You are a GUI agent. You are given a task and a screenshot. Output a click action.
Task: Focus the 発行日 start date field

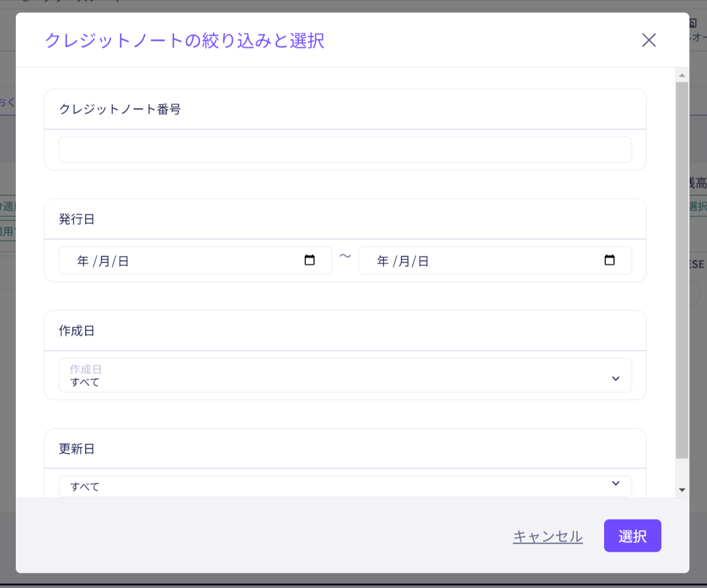pos(195,261)
